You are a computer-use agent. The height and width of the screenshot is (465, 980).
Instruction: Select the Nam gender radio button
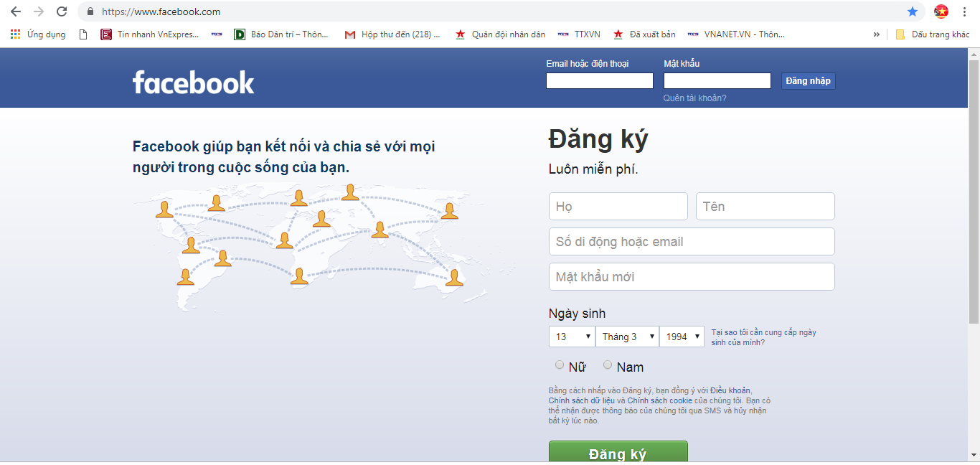click(607, 365)
